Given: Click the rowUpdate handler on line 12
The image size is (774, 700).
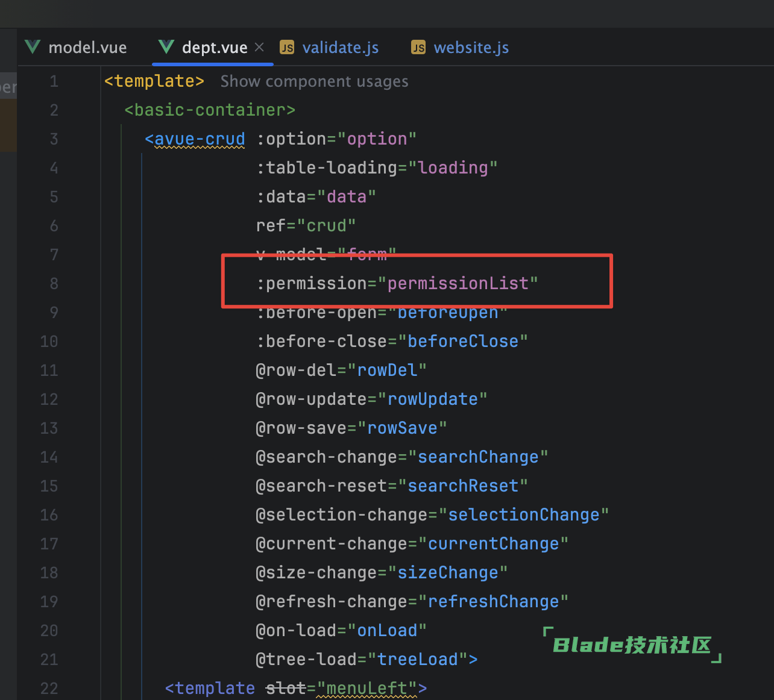Looking at the screenshot, I should coord(432,399).
